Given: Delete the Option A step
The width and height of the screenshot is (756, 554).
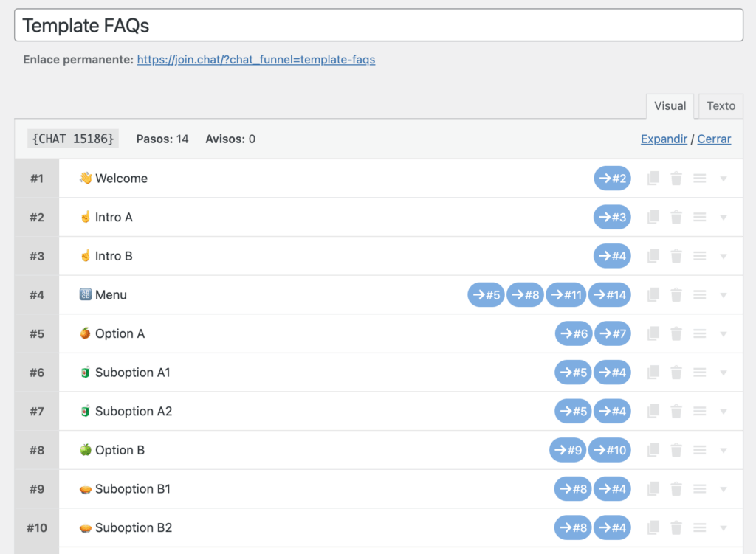Looking at the screenshot, I should (676, 334).
